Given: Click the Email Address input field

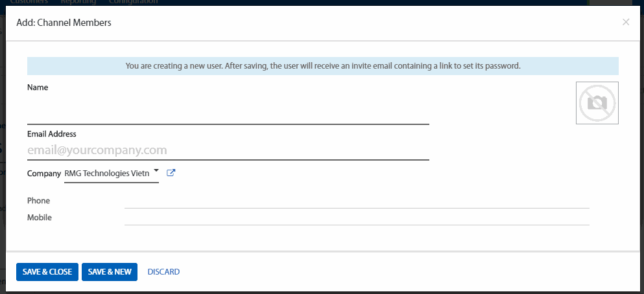Looking at the screenshot, I should point(228,150).
